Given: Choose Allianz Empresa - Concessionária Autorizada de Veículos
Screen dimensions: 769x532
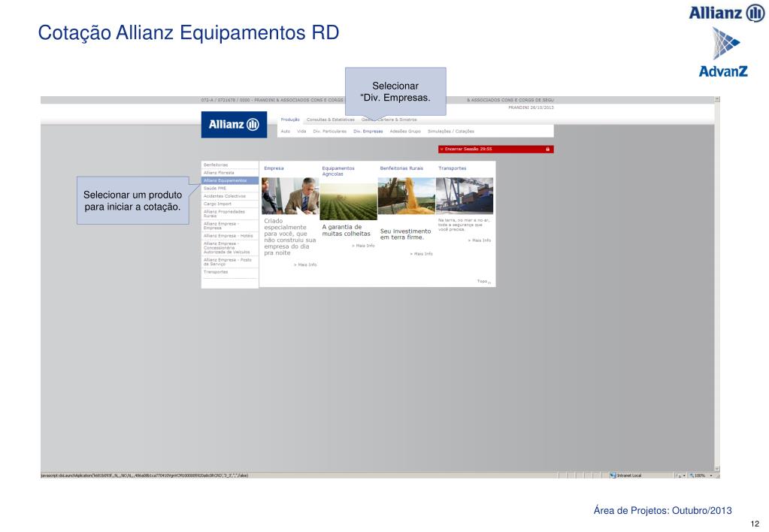Looking at the screenshot, I should click(230, 248).
